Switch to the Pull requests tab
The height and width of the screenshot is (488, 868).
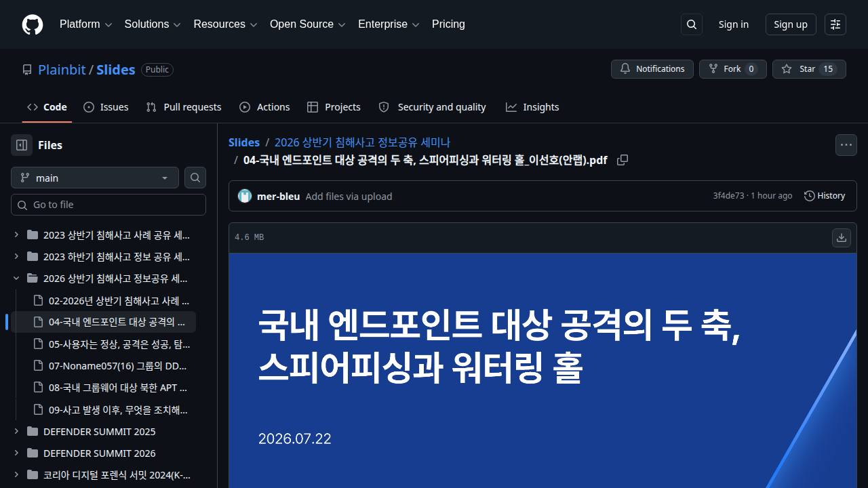(x=184, y=107)
